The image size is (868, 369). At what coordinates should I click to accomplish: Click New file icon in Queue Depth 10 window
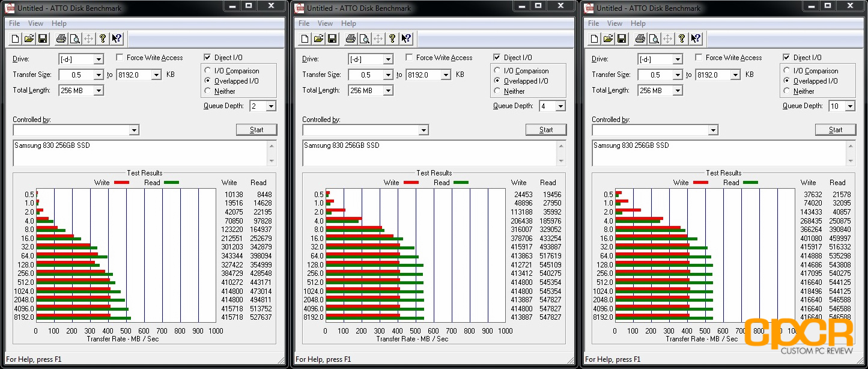[x=594, y=39]
